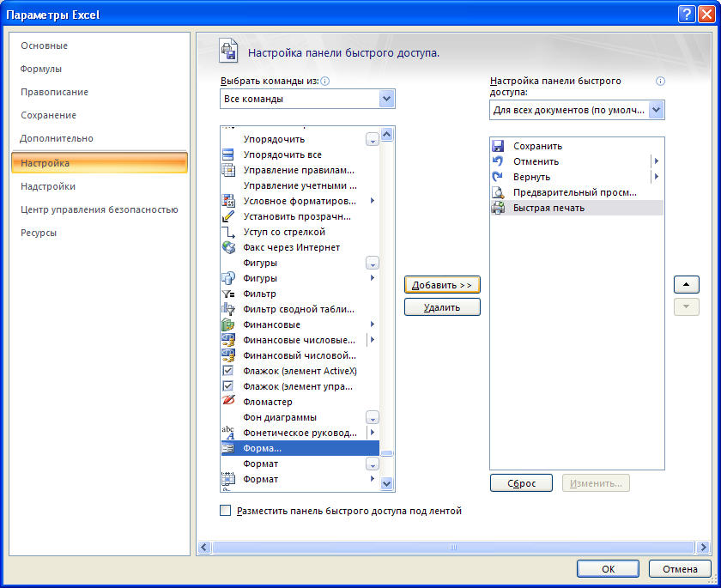The height and width of the screenshot is (588, 721).
Task: Confirm with the ОК button
Action: (608, 569)
